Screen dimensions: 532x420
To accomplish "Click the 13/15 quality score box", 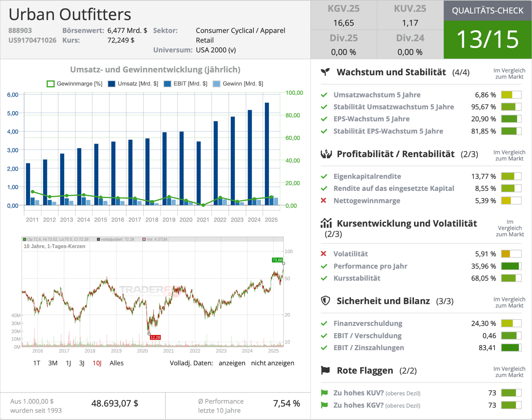I will tap(487, 40).
